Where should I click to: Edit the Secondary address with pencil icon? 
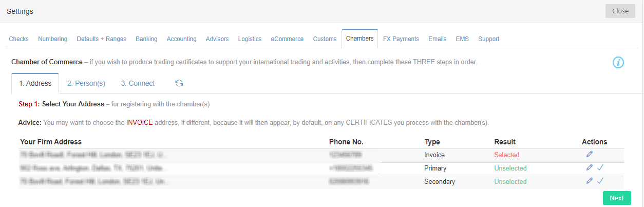click(x=589, y=181)
